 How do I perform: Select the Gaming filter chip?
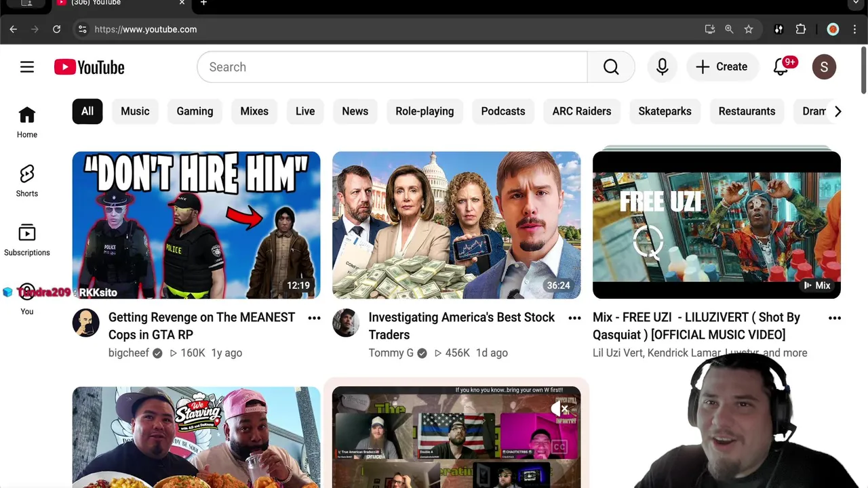(x=195, y=111)
